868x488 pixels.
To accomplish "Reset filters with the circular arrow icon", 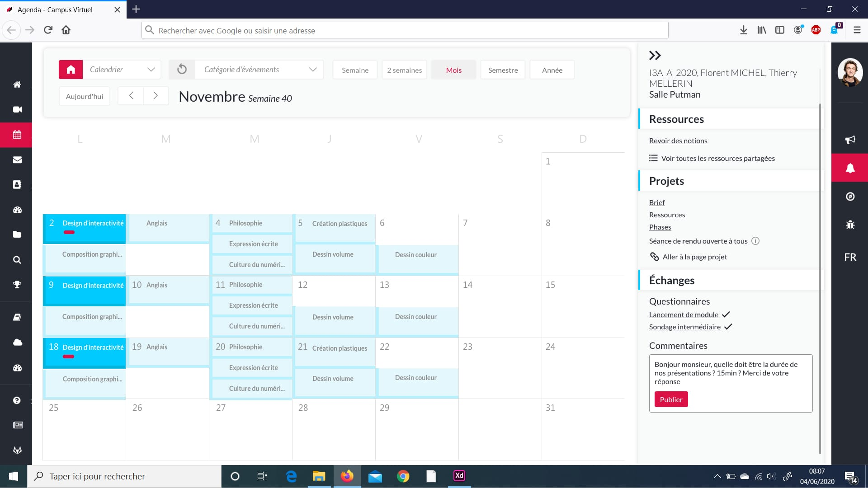I will point(182,70).
